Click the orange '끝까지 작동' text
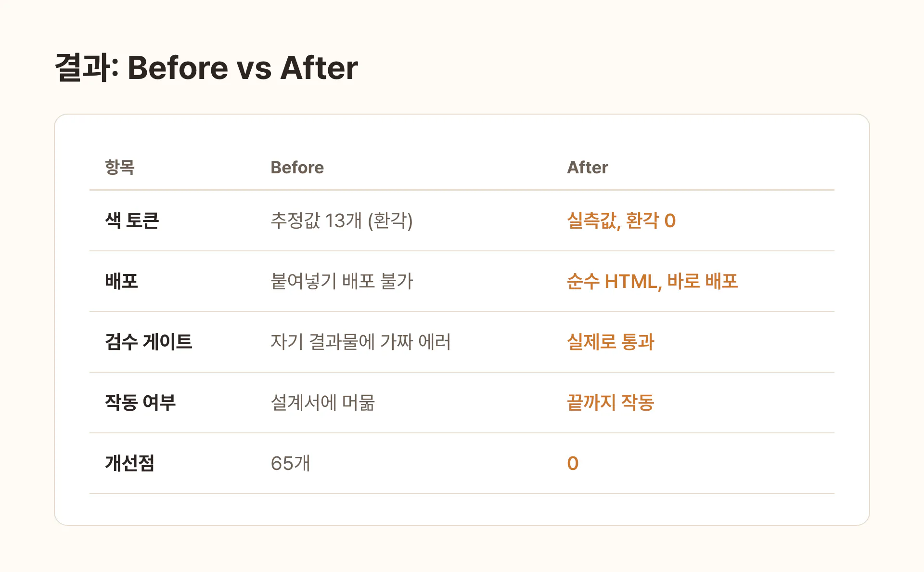Image resolution: width=924 pixels, height=572 pixels. pyautogui.click(x=610, y=403)
